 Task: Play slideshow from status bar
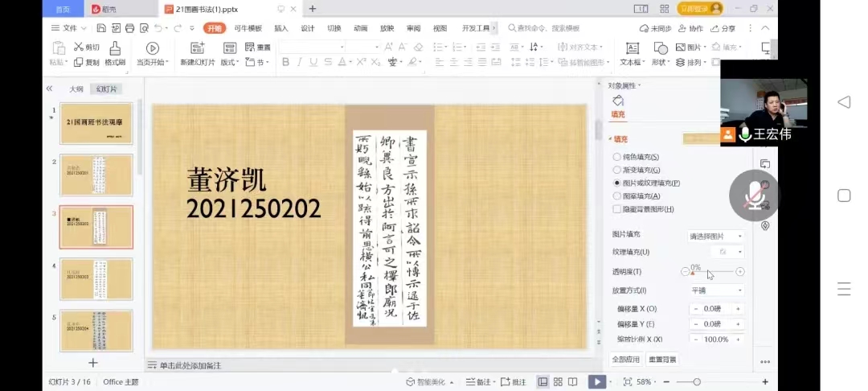point(596,381)
